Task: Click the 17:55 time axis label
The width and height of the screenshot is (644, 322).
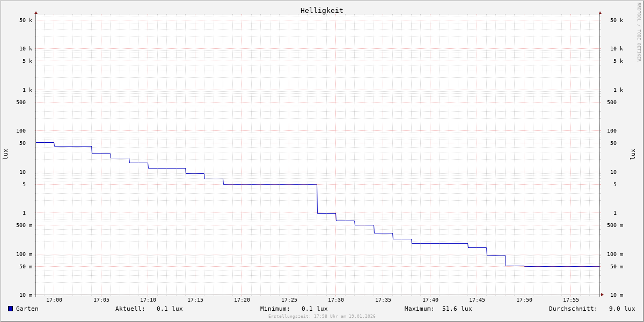Action: (571, 300)
